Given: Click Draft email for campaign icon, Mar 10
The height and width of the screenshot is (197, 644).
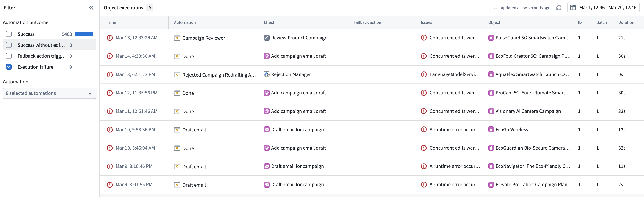Looking at the screenshot, I should click(x=266, y=130).
